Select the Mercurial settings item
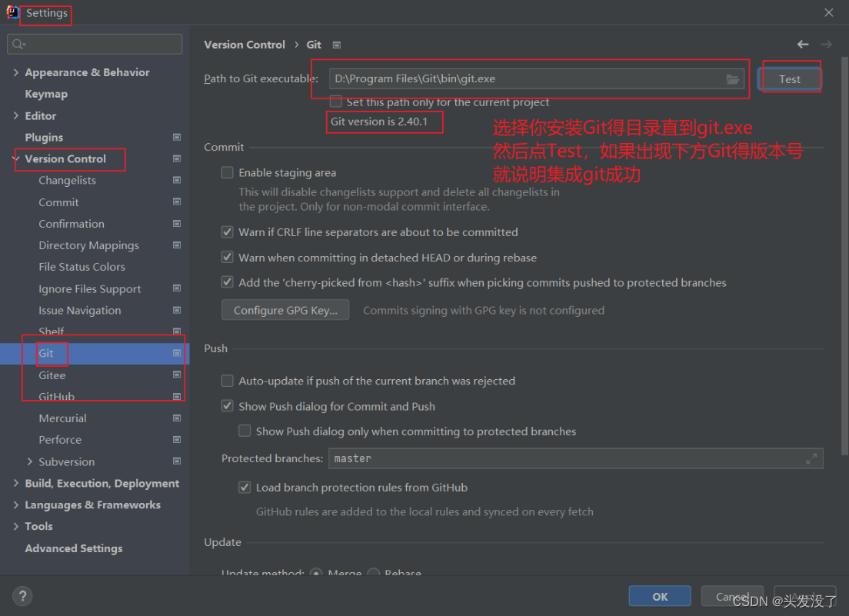The image size is (849, 616). [62, 418]
